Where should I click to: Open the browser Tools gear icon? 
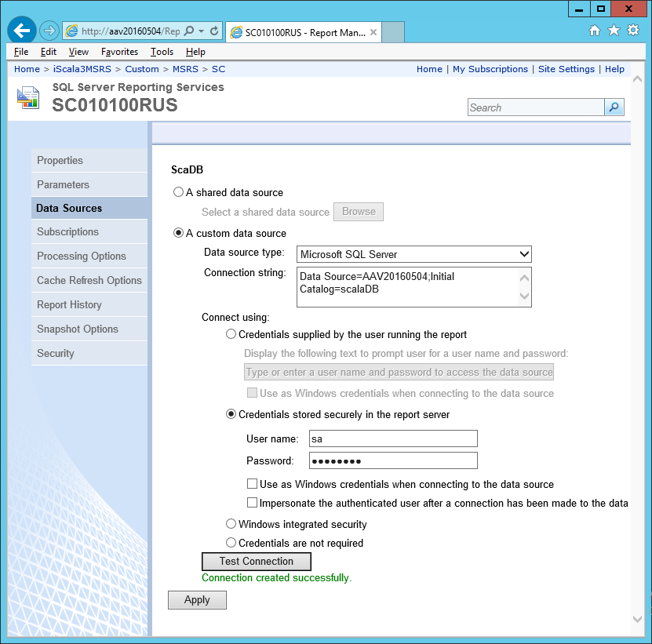633,31
